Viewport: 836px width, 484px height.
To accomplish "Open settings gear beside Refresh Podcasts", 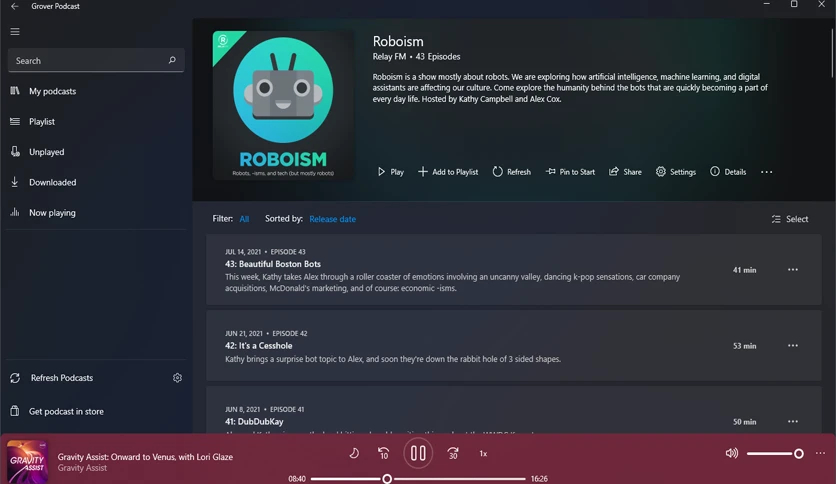I will tap(178, 378).
